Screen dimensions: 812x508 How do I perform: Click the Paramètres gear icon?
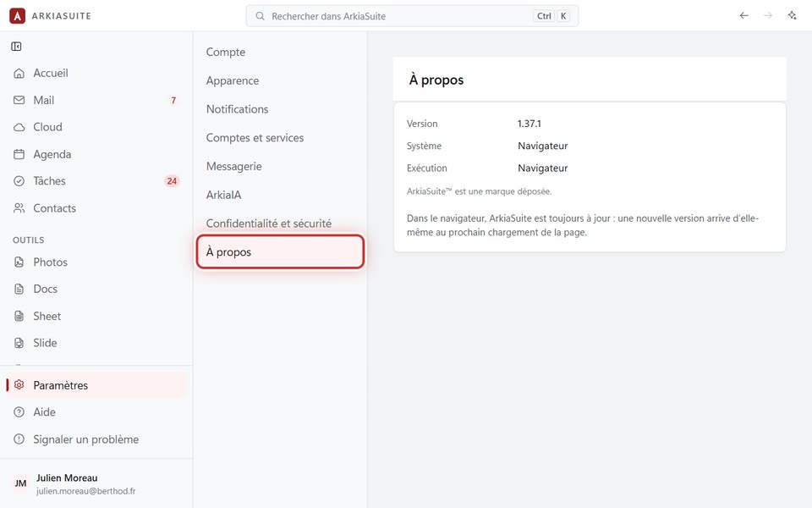click(x=19, y=385)
